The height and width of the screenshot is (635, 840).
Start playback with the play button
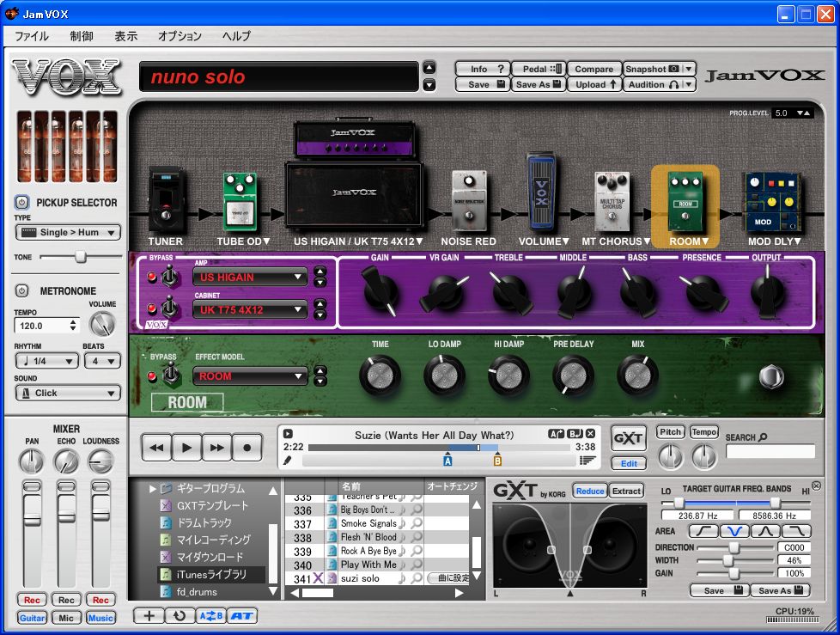(x=186, y=448)
